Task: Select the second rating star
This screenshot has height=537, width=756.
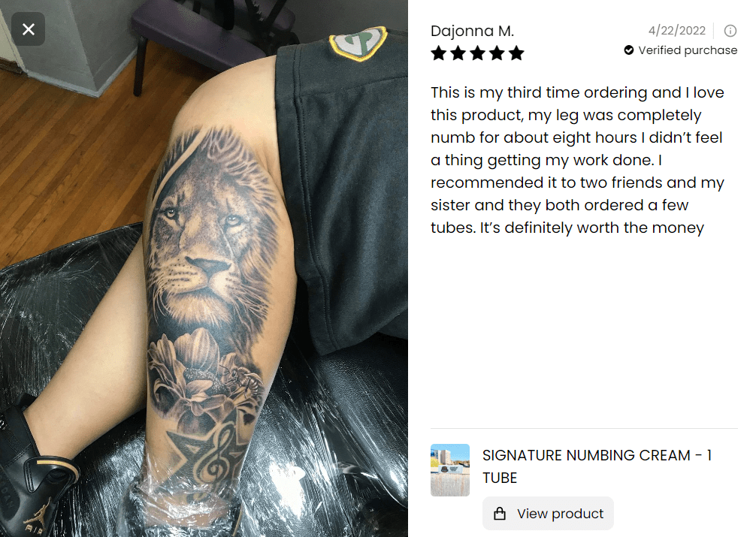Action: [x=458, y=53]
